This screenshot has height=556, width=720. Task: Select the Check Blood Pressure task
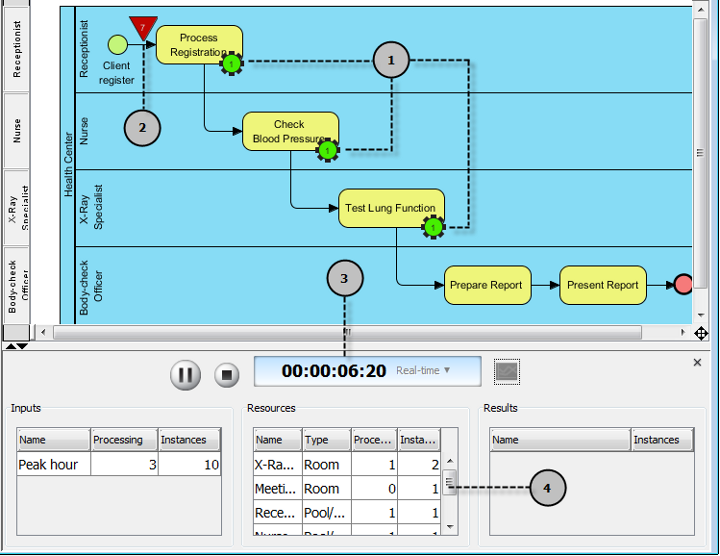pyautogui.click(x=290, y=131)
